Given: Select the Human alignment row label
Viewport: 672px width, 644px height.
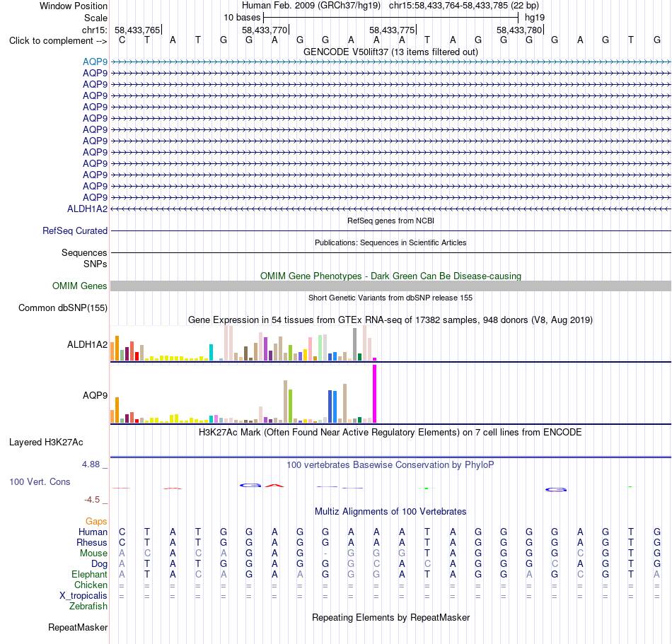Looking at the screenshot, I should tap(93, 532).
